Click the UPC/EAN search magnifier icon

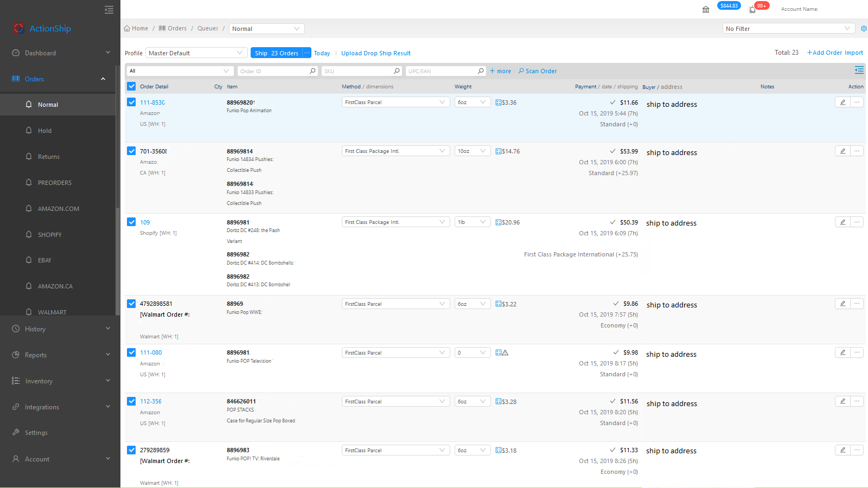481,71
